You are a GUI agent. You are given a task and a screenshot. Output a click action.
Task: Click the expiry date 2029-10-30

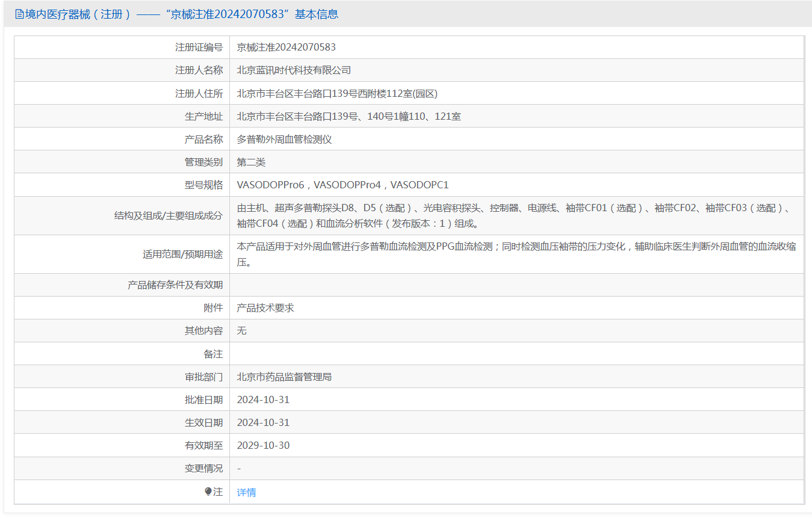263,445
